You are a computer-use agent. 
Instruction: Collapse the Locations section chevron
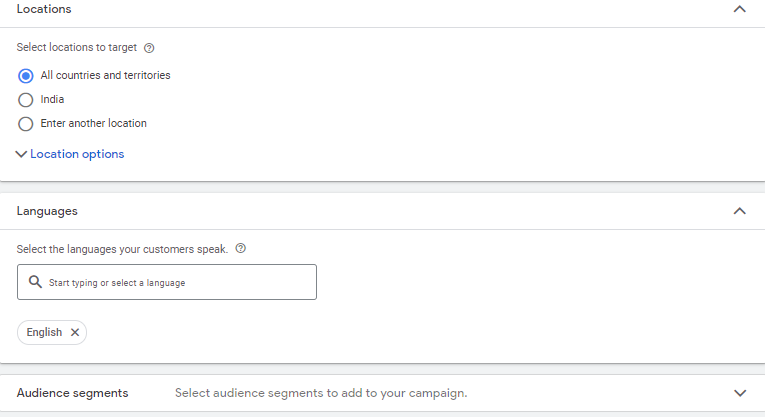coord(740,9)
